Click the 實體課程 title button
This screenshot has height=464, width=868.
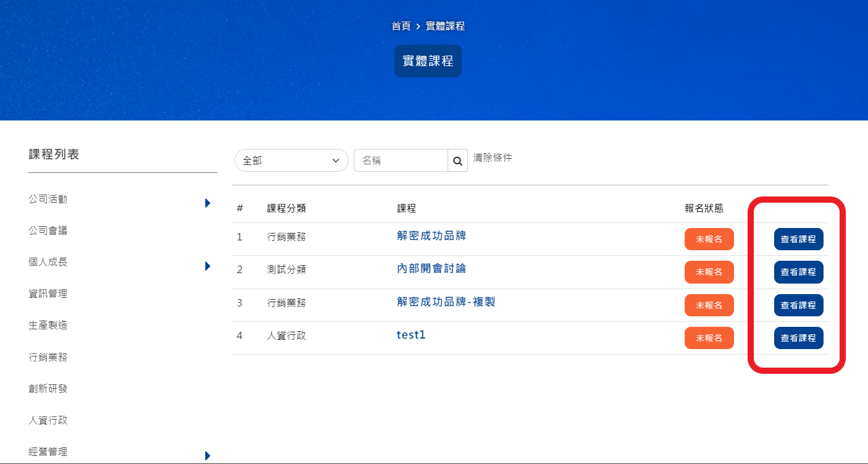[x=428, y=61]
